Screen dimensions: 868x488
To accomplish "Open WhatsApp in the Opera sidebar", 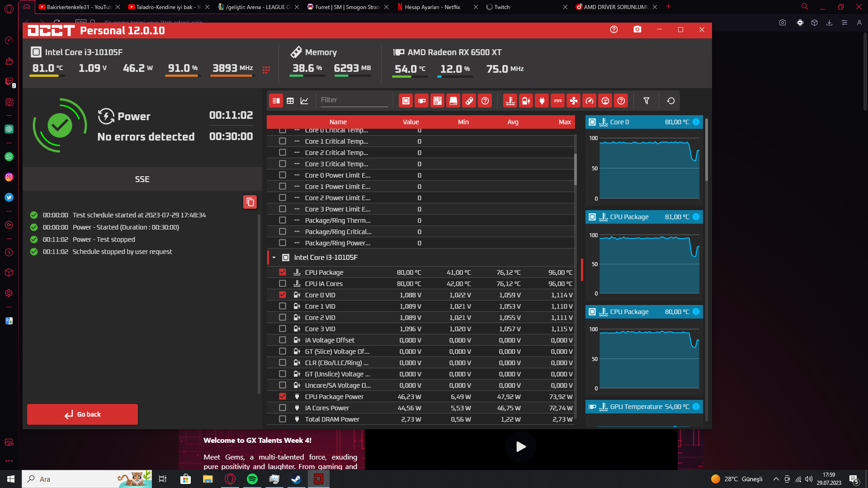I will tap(9, 157).
